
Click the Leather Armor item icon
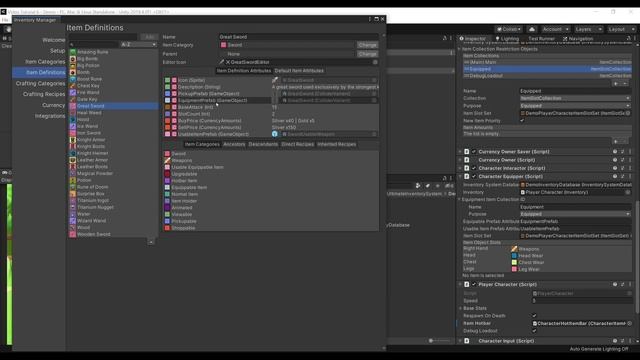[x=73, y=160]
